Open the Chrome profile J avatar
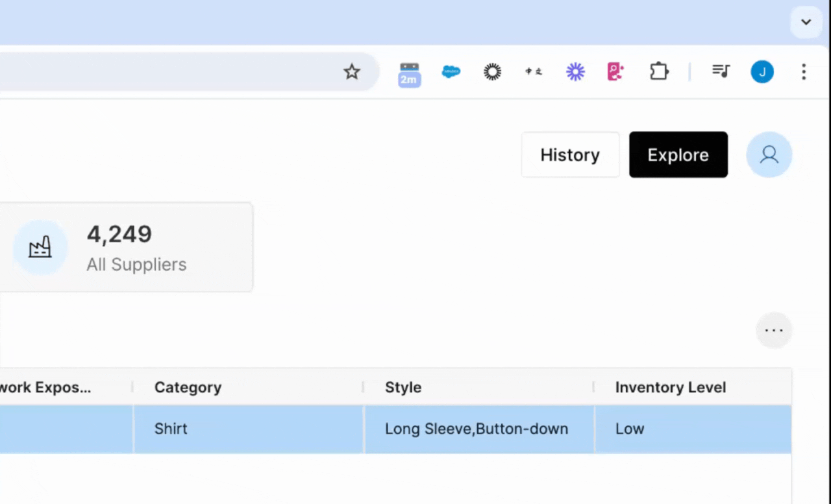 pos(762,72)
